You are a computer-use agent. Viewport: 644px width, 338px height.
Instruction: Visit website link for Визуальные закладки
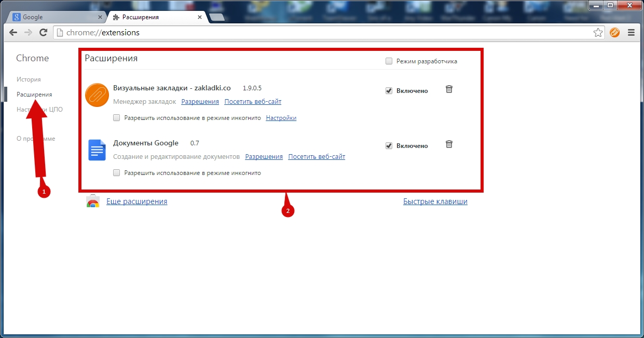point(253,102)
